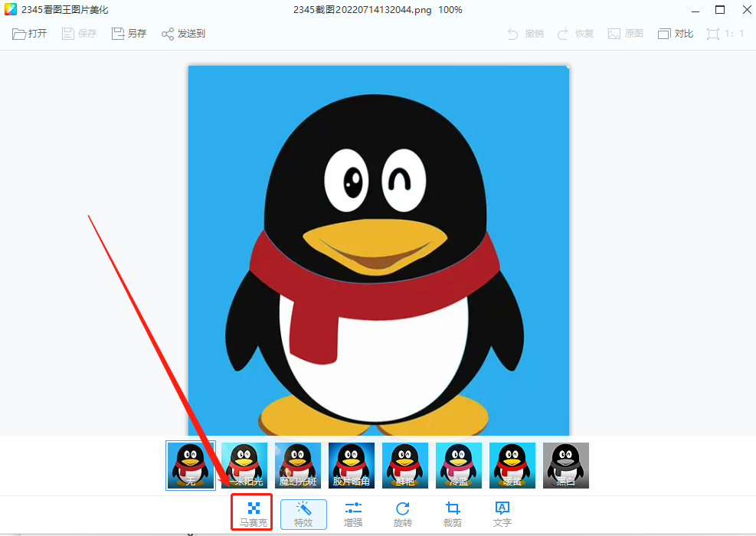756x536 pixels.
Task: Apply the 黑白 black-and-white filter
Action: [565, 465]
